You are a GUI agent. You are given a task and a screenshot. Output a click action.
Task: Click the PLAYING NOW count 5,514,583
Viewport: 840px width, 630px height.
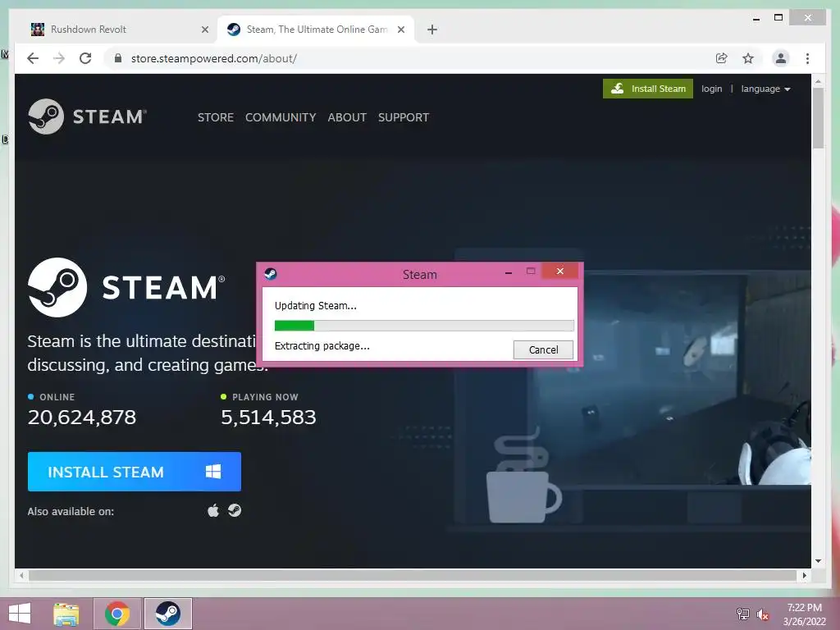[x=268, y=418]
